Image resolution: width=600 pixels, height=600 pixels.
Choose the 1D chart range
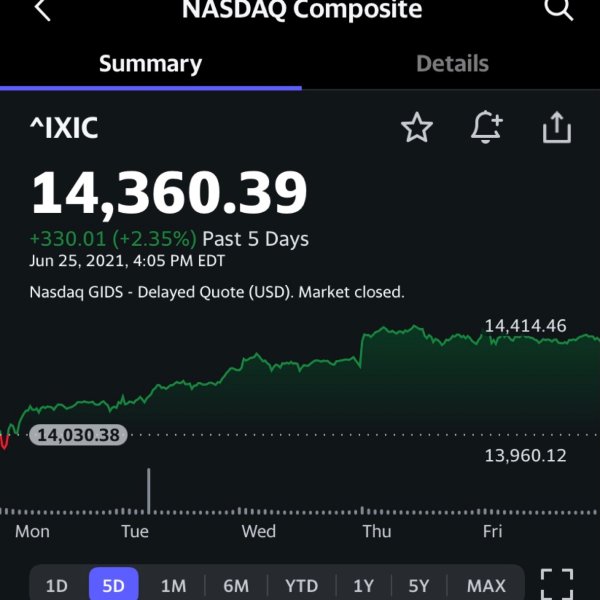click(x=57, y=586)
